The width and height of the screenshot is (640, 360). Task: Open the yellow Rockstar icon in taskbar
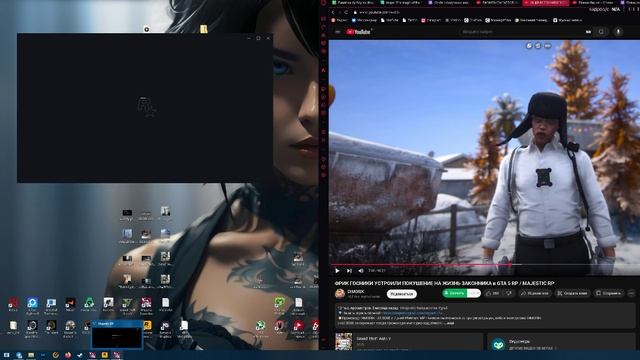(104, 355)
